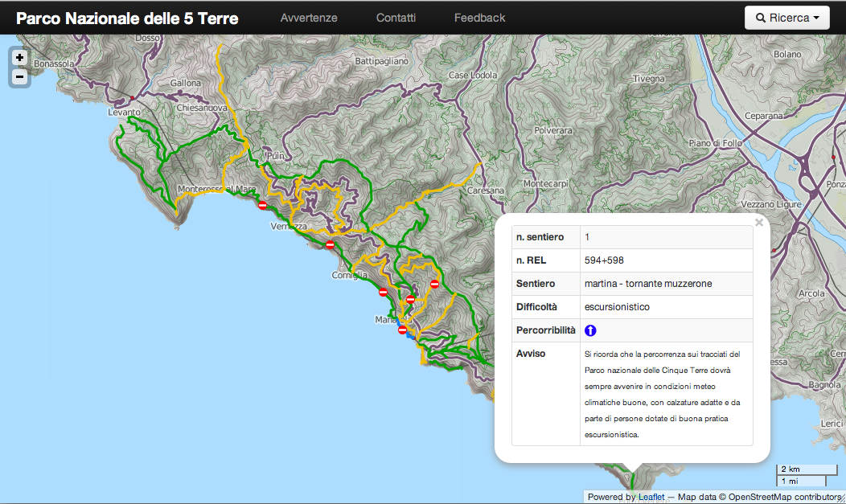Screen dimensions: 846x504
Task: Select the 'escursionistico' difficulty value
Action: click(617, 307)
